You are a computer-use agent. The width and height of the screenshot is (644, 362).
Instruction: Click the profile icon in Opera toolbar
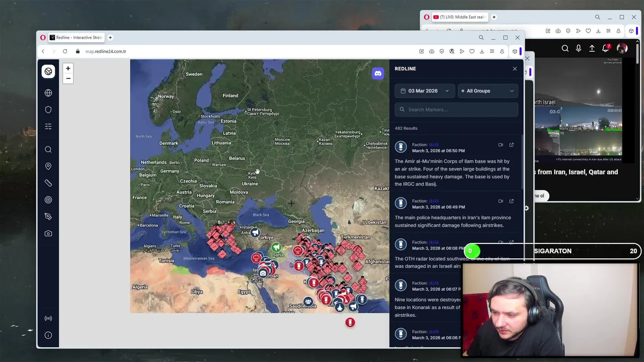click(502, 51)
